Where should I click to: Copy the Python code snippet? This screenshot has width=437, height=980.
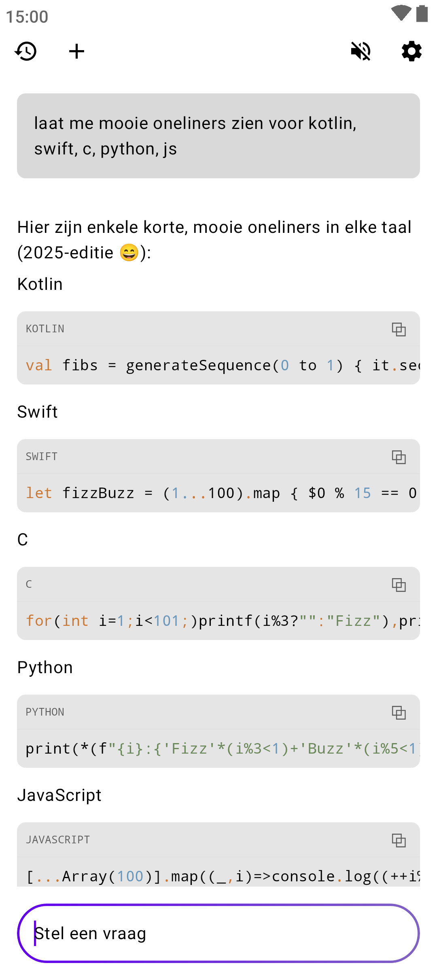pyautogui.click(x=399, y=712)
